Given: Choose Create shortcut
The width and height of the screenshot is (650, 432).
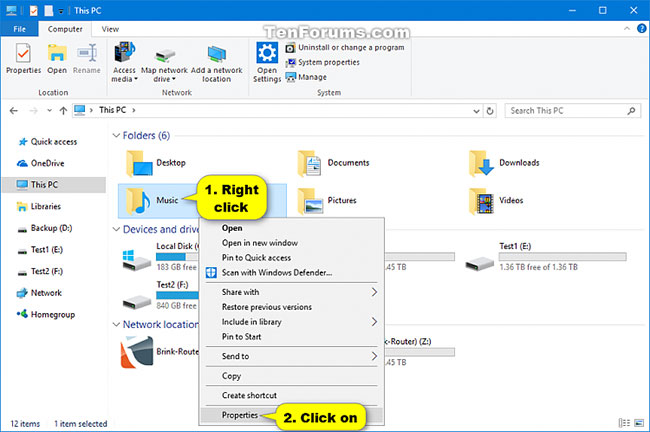Looking at the screenshot, I should [291, 396].
